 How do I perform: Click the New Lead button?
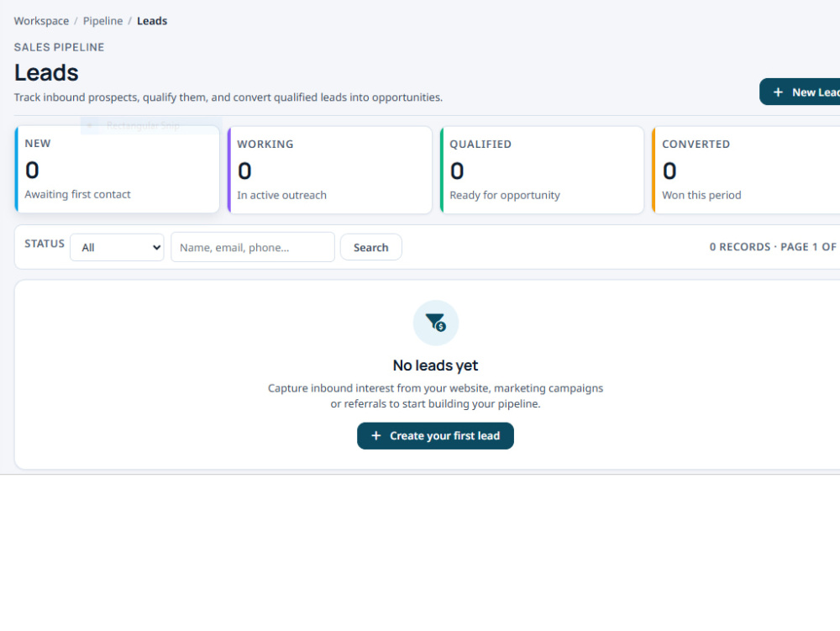tap(800, 92)
